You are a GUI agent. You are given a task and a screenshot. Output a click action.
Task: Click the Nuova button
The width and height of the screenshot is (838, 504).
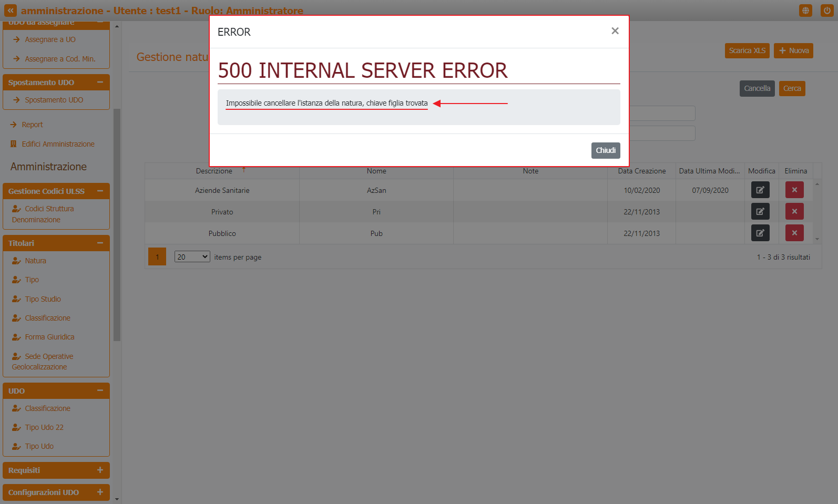(x=793, y=50)
